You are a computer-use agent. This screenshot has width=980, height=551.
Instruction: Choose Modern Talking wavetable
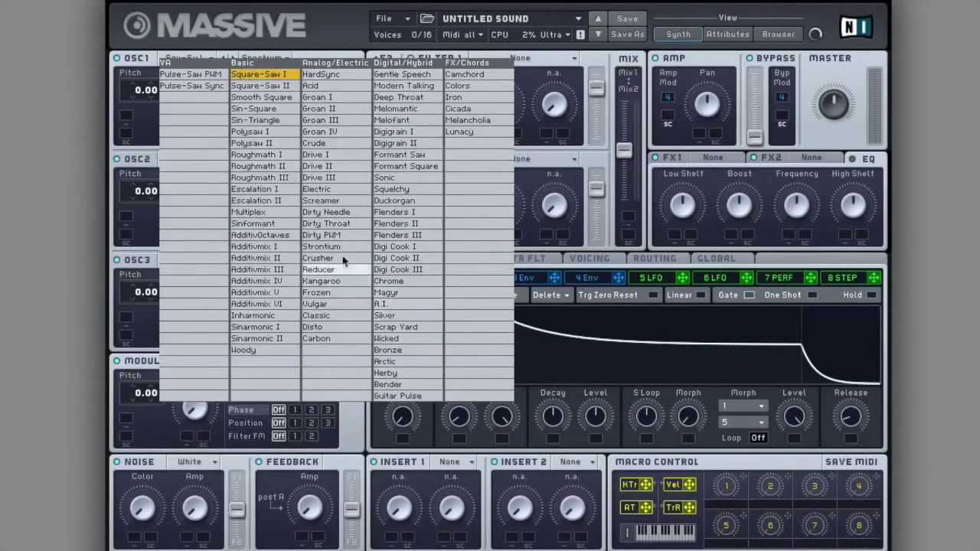pyautogui.click(x=407, y=86)
